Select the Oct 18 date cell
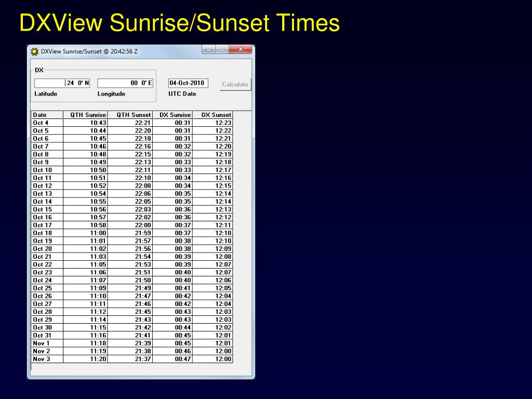The width and height of the screenshot is (532, 399). click(47, 233)
